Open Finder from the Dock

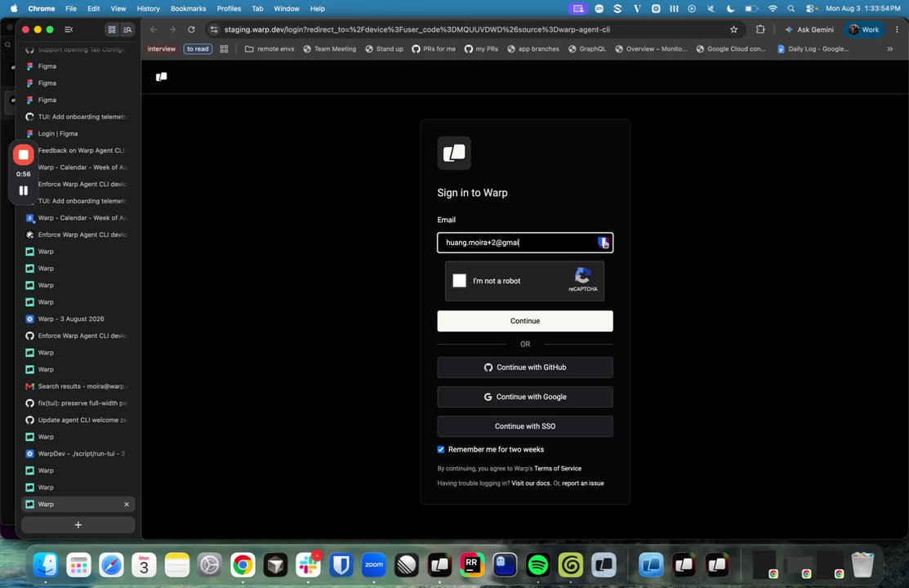[46, 565]
